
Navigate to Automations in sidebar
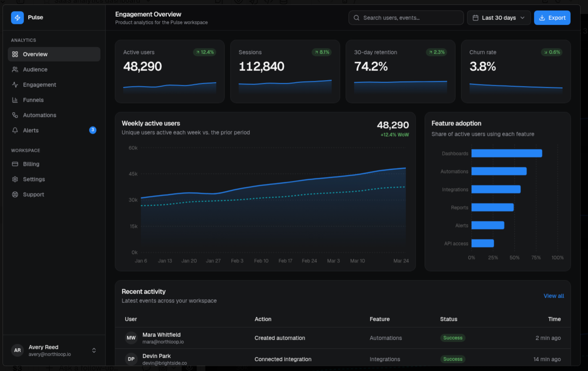pos(54,115)
